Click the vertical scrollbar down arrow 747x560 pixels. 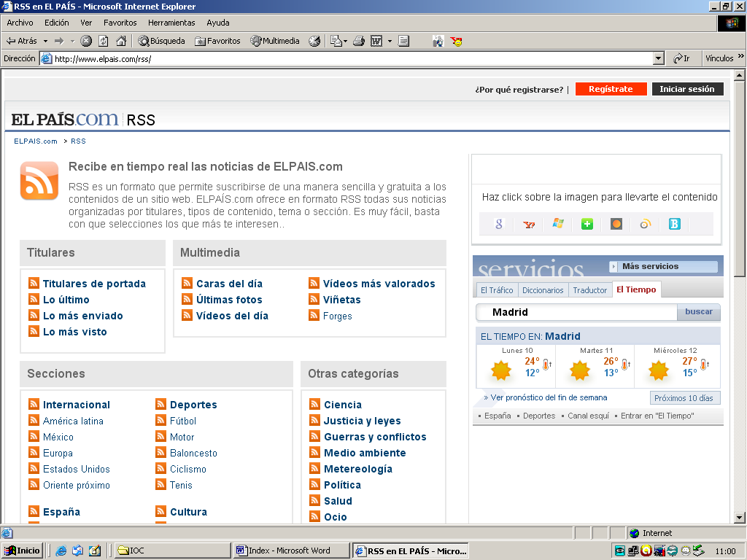(740, 517)
